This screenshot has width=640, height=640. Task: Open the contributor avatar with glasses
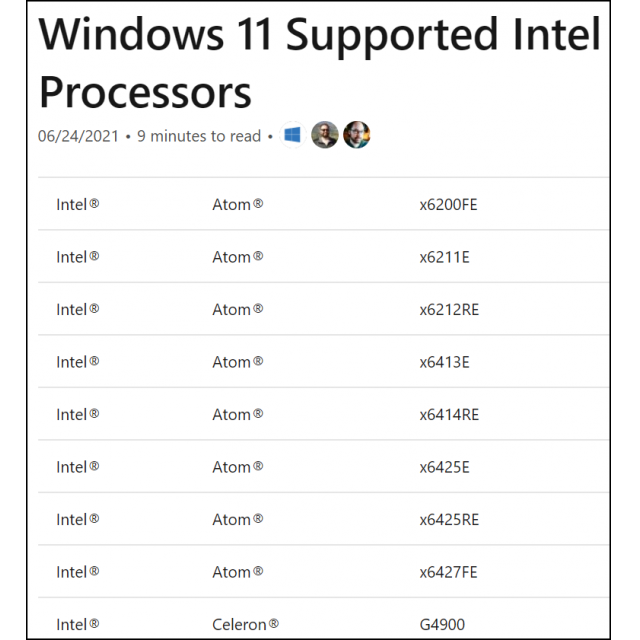[x=357, y=135]
